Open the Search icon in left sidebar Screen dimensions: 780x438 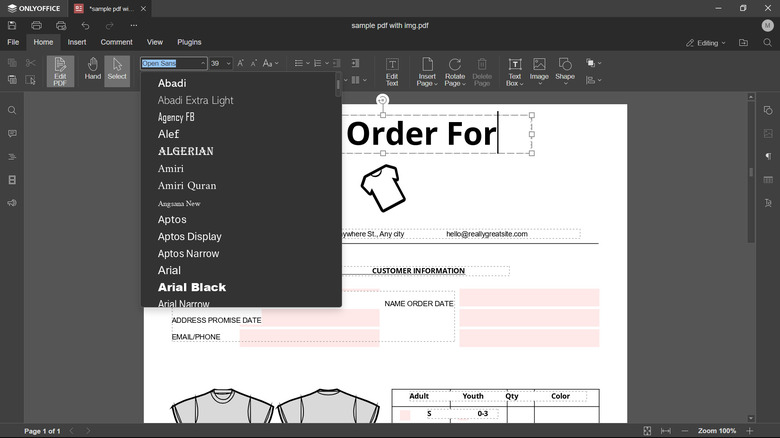pos(12,111)
